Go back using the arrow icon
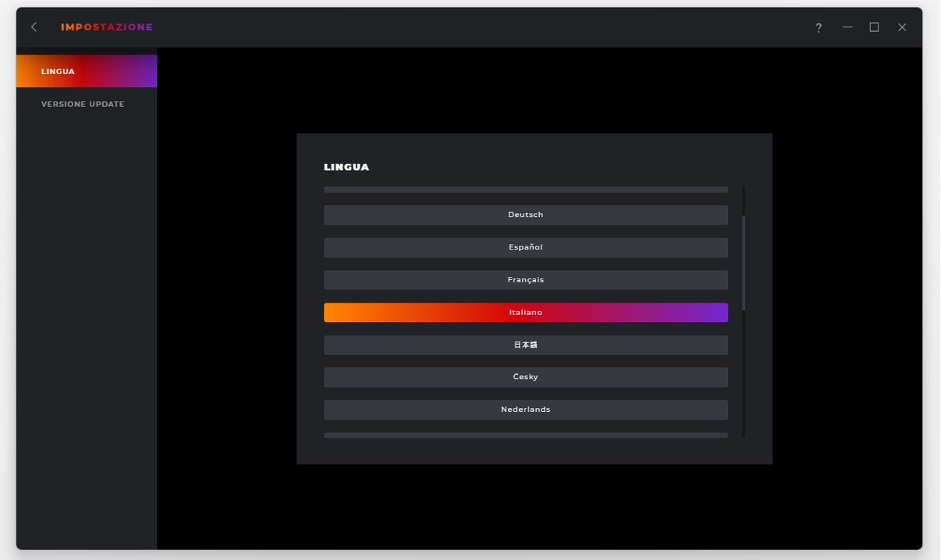Screen dimensions: 941x560 point(34,27)
